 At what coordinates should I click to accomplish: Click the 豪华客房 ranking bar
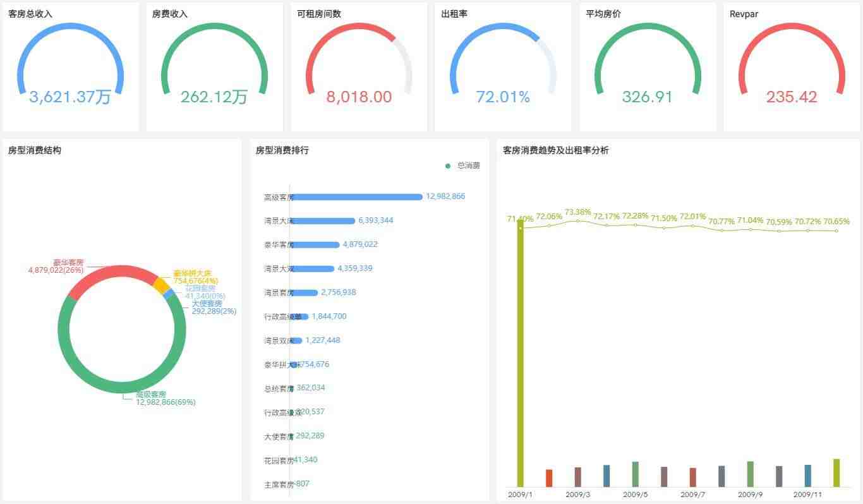tap(315, 245)
